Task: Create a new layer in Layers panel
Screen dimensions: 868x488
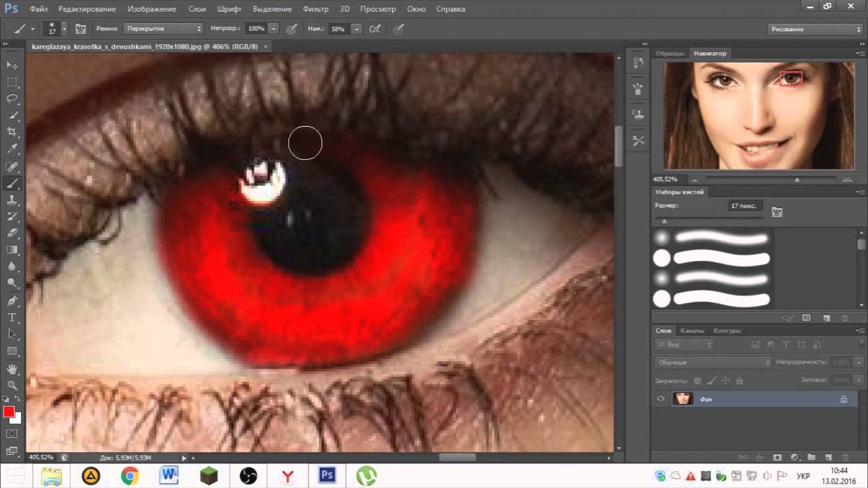Action: tap(829, 457)
